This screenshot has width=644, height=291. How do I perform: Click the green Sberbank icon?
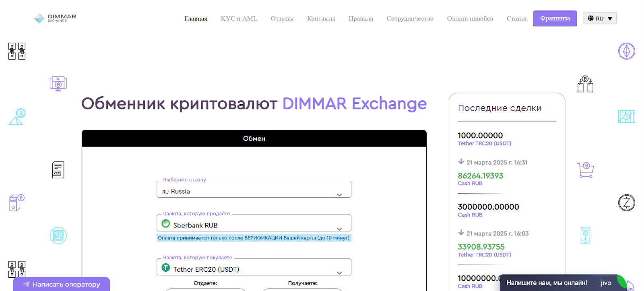pos(165,223)
